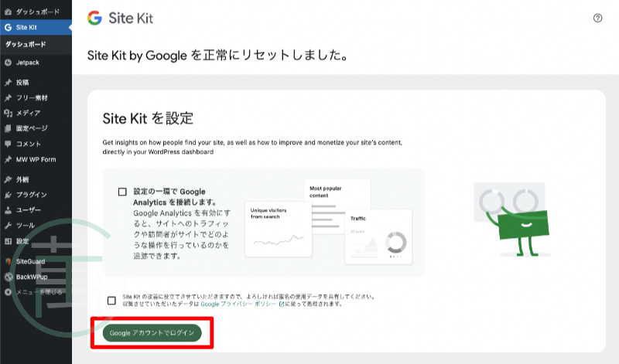
Task: Click the BackWPup icon in sidebar
Action: tap(9, 277)
